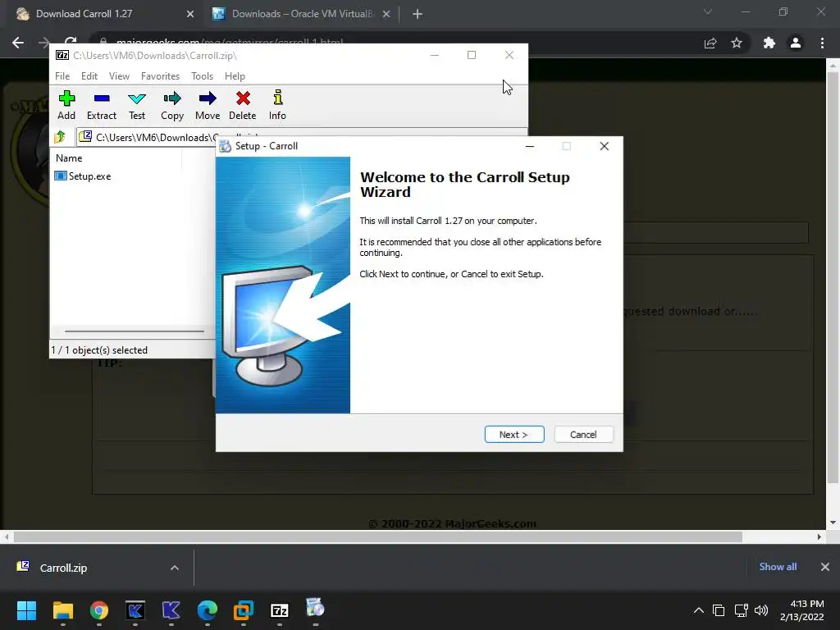The height and width of the screenshot is (630, 840).
Task: Open the Chrome profile icon
Action: point(796,43)
